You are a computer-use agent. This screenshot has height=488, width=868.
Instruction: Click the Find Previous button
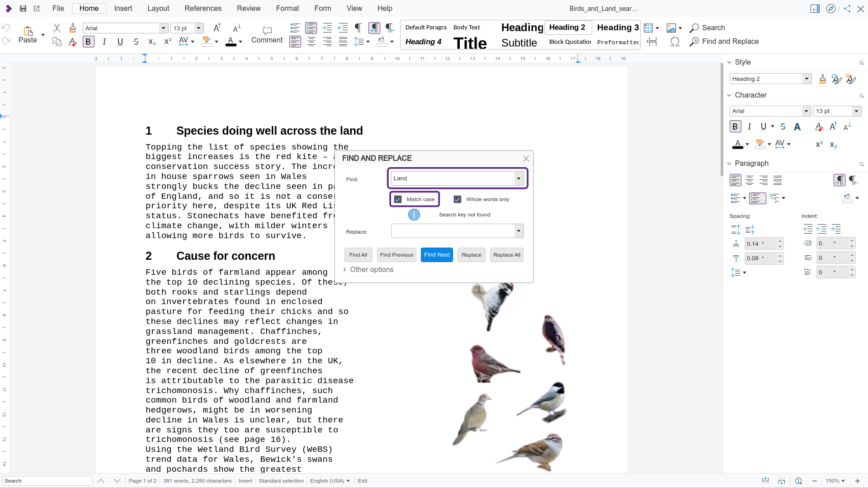pos(396,254)
